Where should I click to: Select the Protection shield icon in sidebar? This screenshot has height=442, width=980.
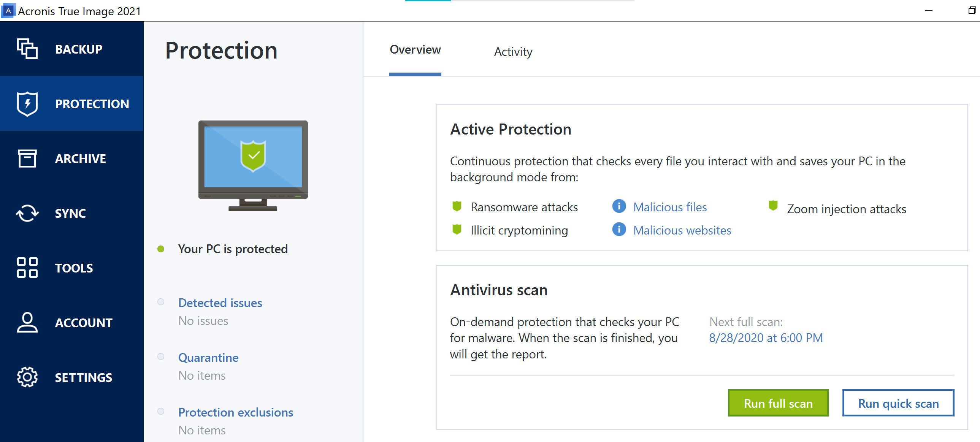27,103
